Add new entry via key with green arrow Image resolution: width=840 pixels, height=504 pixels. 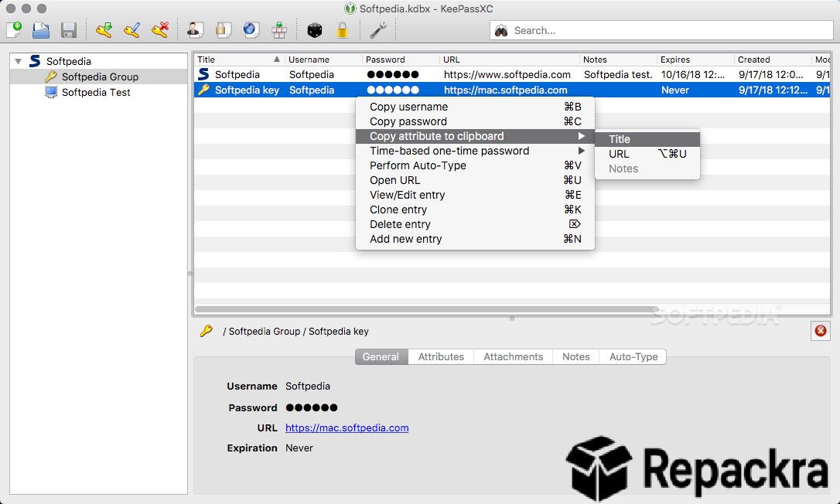[x=104, y=30]
